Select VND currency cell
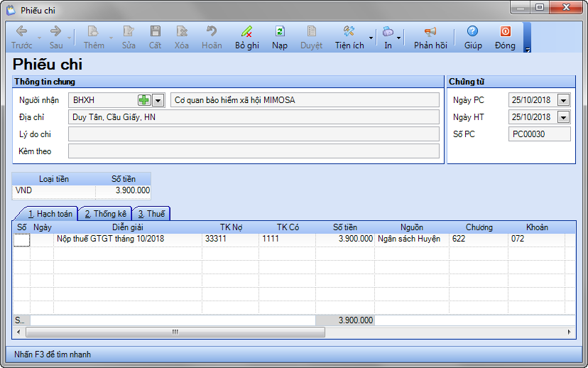 [x=54, y=190]
